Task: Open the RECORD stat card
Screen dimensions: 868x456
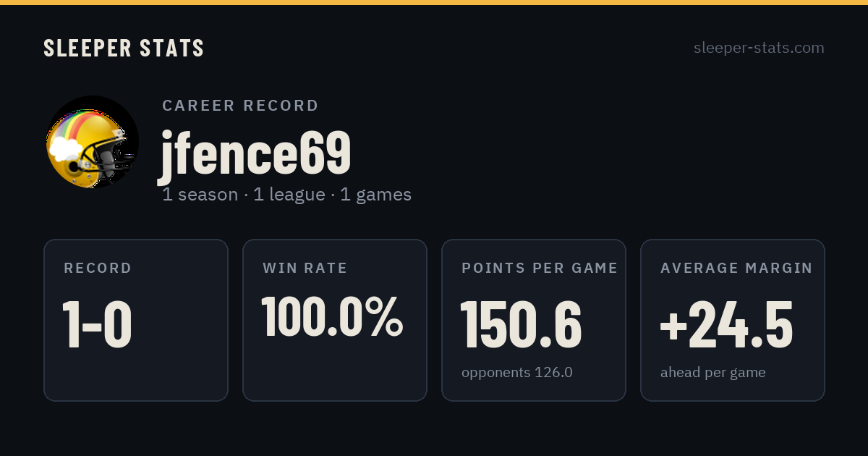Action: point(136,320)
